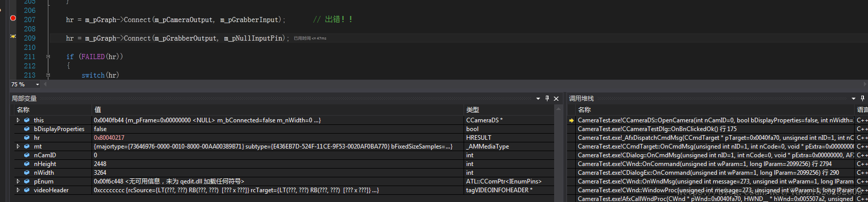Select the pEnum value mentioning qedit.dll
The height and width of the screenshot is (202, 868).
[169, 181]
